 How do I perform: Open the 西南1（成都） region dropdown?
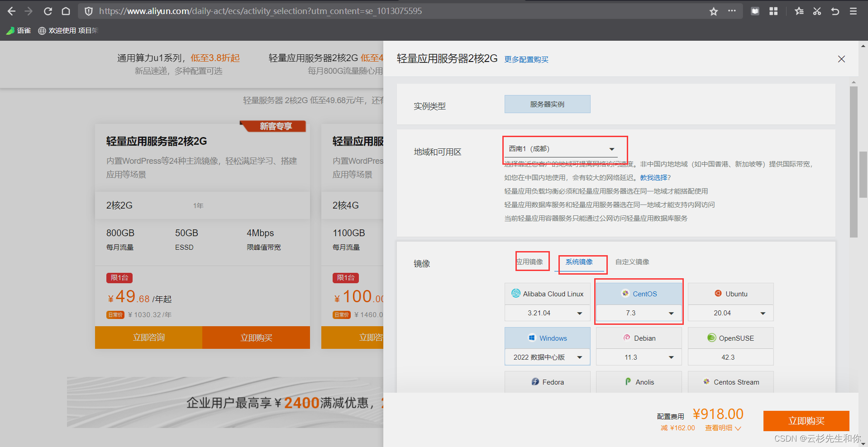point(561,149)
